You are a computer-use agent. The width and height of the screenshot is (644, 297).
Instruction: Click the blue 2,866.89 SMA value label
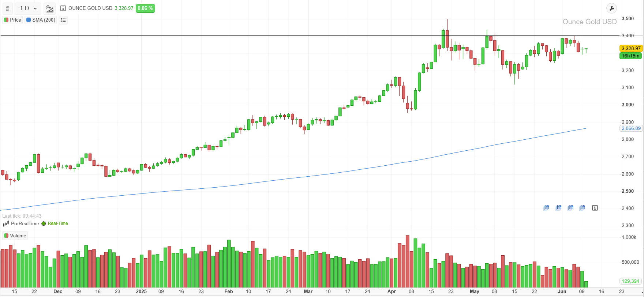tap(631, 128)
